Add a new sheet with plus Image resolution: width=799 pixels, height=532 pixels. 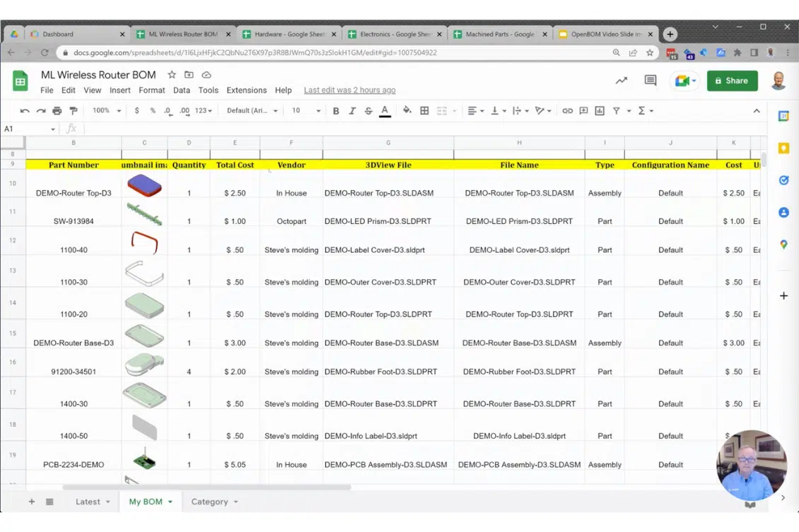32,502
